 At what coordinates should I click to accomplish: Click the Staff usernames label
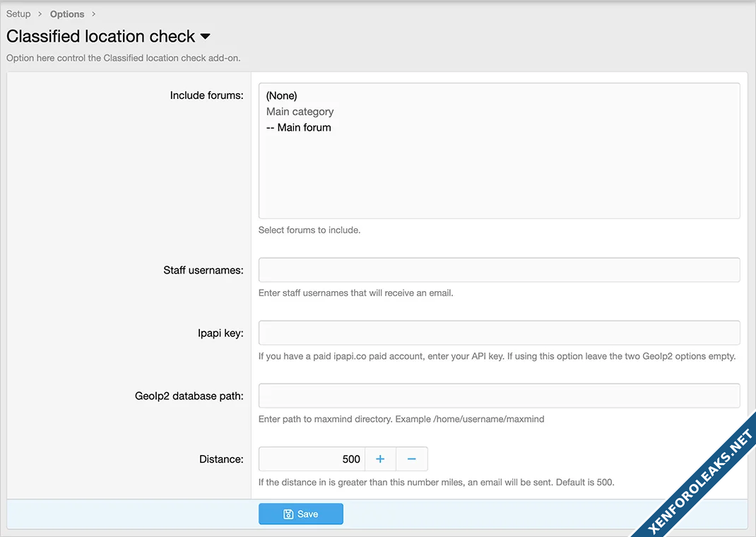[203, 270]
